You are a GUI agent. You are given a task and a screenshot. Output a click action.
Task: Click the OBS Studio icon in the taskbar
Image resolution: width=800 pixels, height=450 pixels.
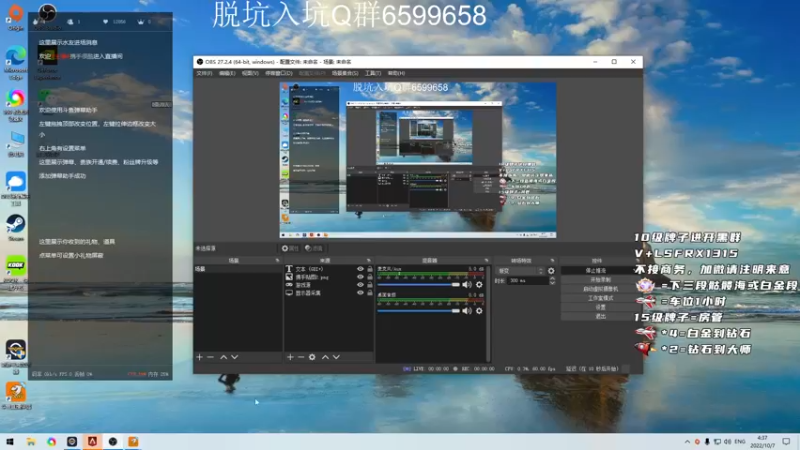(x=113, y=441)
